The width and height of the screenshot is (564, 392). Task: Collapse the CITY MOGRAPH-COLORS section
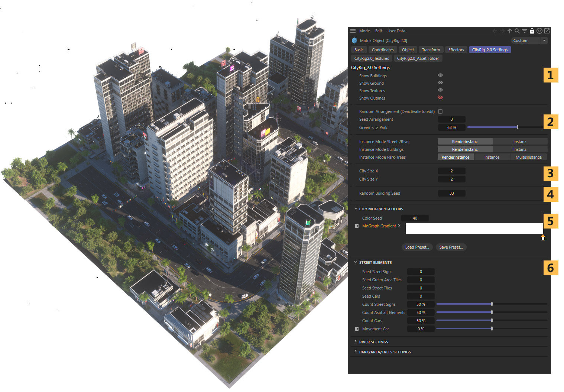click(356, 209)
